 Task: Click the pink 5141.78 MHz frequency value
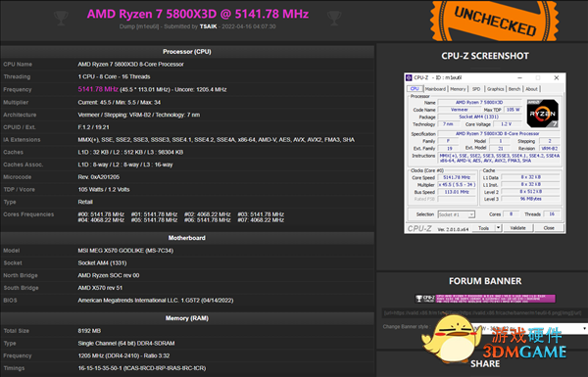[98, 89]
